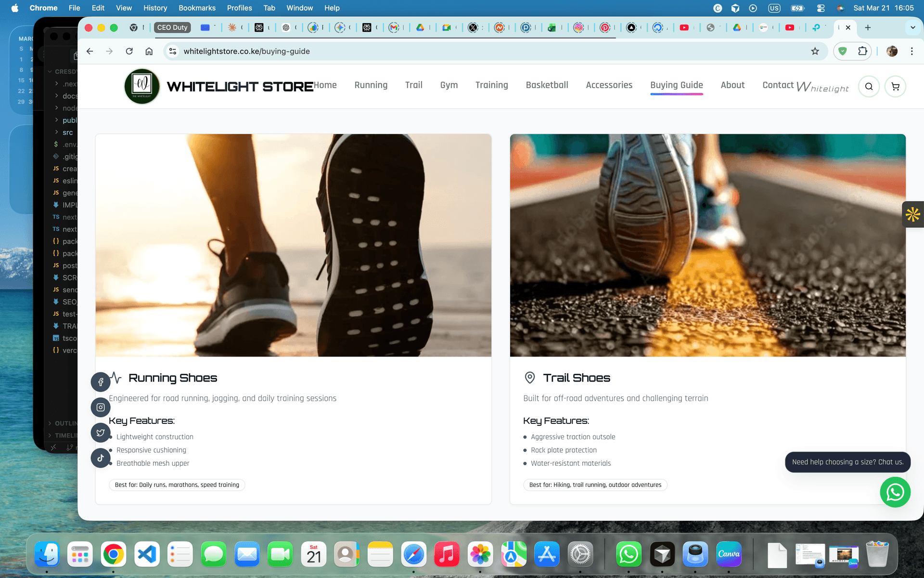924x578 pixels.
Task: Click the 'Best for: Daily runs' tag
Action: [177, 485]
